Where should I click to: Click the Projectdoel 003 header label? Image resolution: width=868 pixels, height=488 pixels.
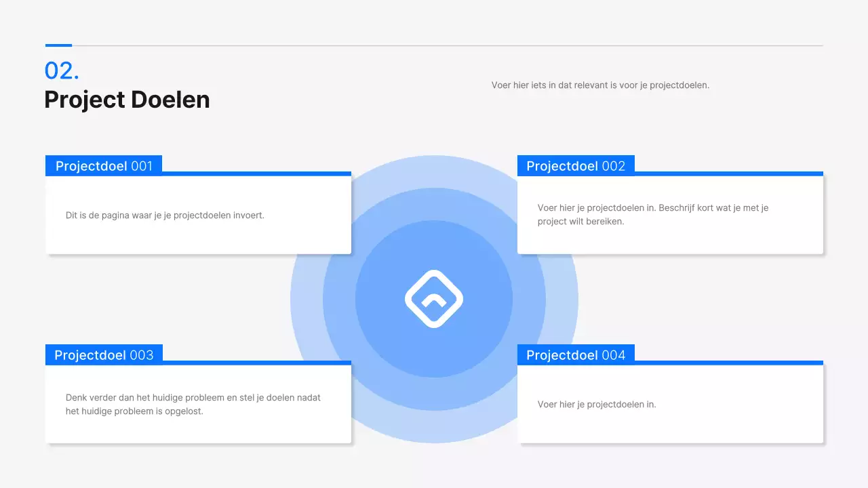coord(103,354)
